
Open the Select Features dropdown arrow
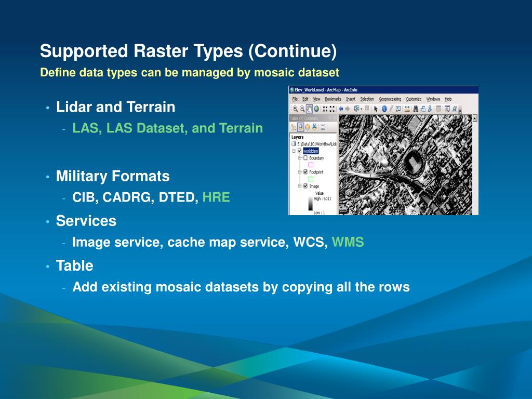(x=362, y=109)
